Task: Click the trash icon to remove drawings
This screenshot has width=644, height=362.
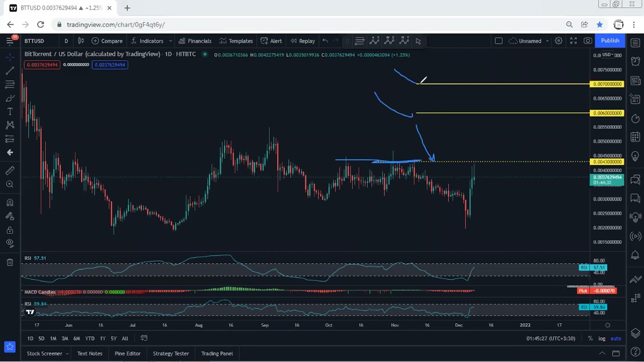Action: pos(10,262)
